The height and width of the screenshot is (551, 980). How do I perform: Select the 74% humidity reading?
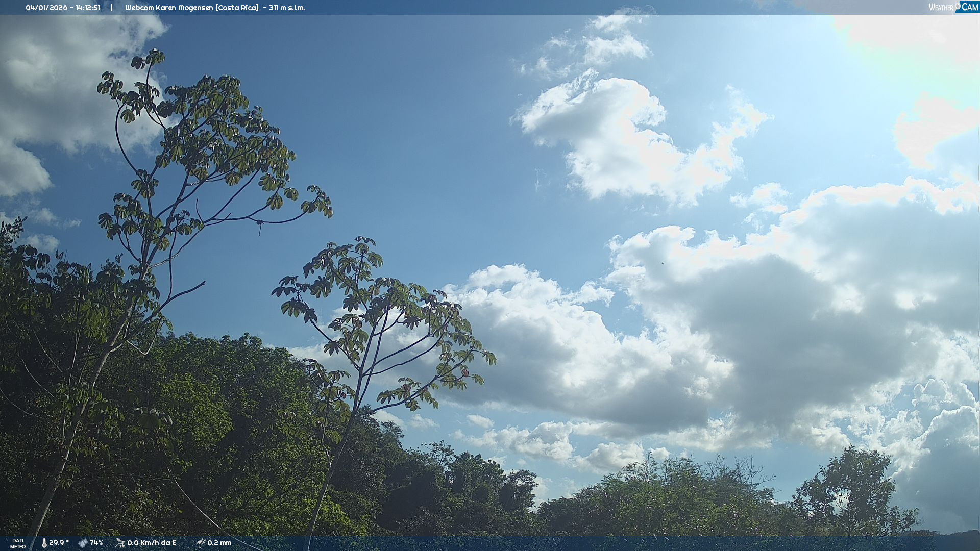[x=96, y=543]
